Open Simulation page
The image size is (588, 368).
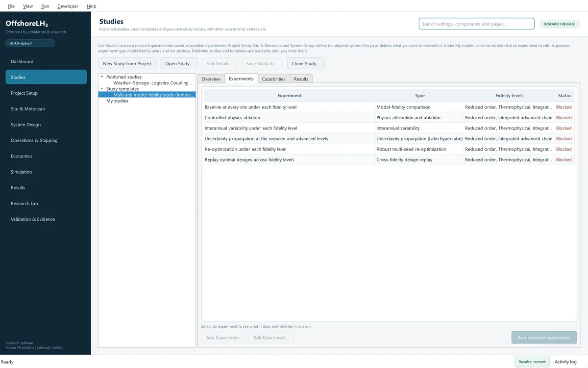coord(46,172)
